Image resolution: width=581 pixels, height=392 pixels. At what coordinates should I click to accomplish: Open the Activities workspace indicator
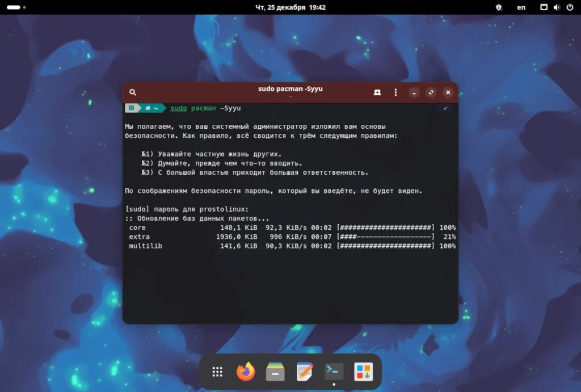16,7
